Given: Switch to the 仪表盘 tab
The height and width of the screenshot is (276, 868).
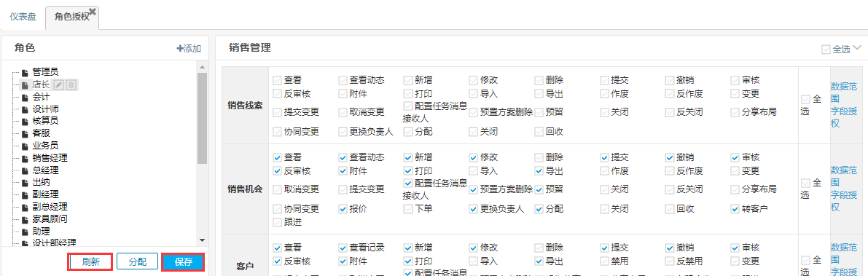Looking at the screenshot, I should 23,16.
